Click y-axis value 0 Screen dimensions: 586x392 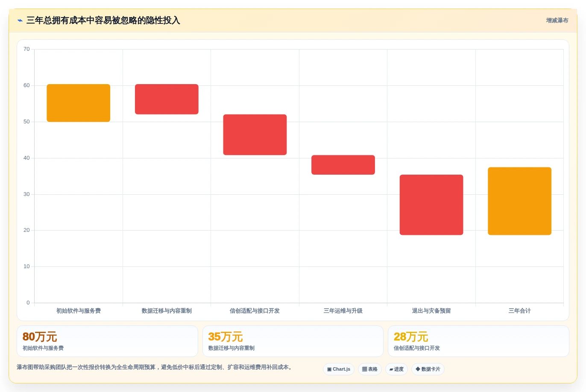coord(28,303)
